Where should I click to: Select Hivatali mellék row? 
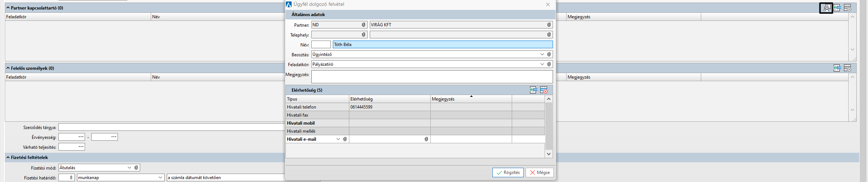pyautogui.click(x=415, y=131)
